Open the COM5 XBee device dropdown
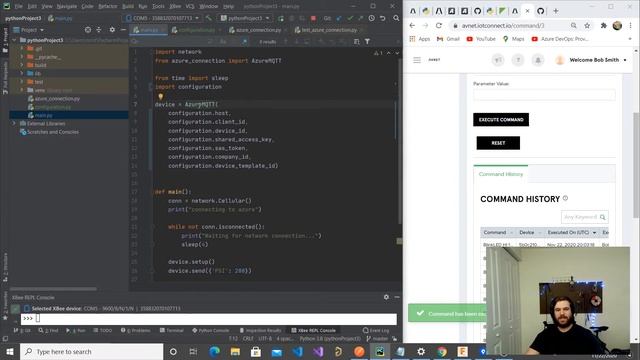The height and width of the screenshot is (360, 640). 162,18
